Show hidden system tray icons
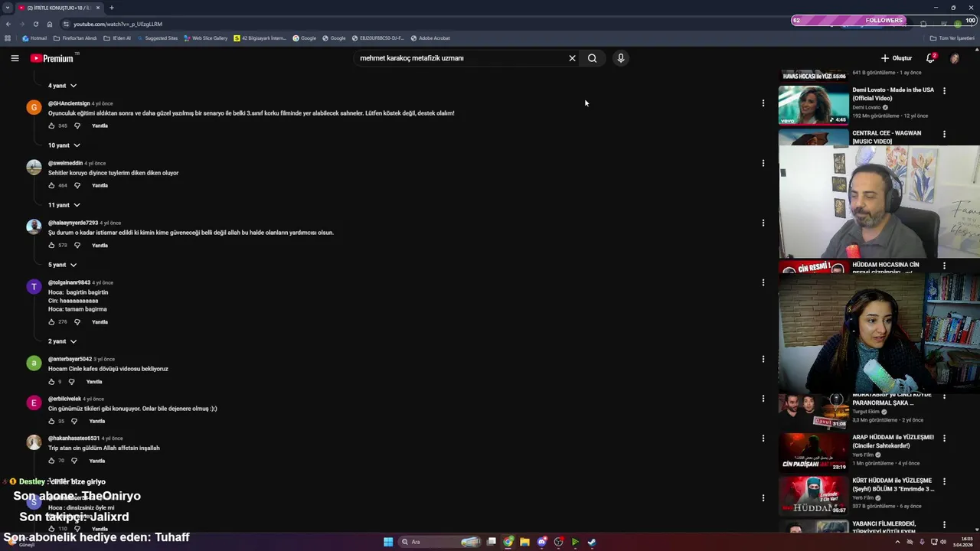This screenshot has width=980, height=551. coord(897,542)
